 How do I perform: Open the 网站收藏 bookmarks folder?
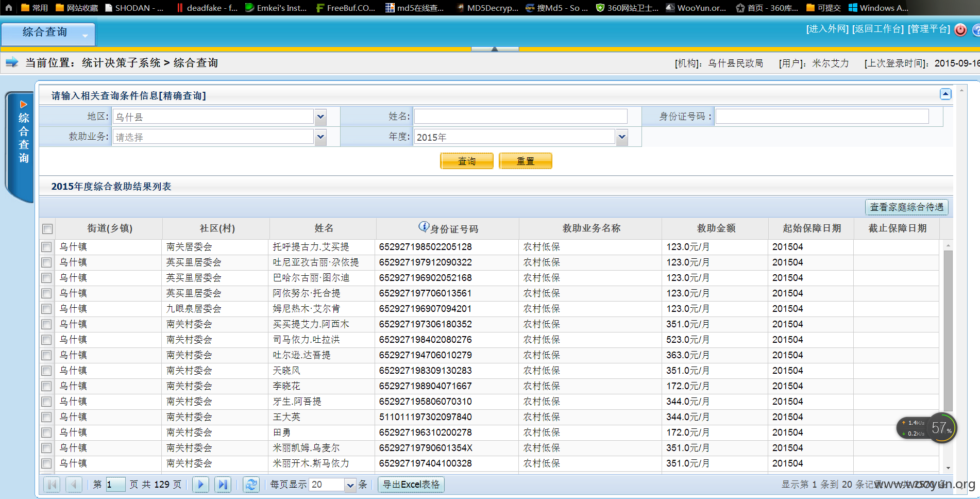77,8
